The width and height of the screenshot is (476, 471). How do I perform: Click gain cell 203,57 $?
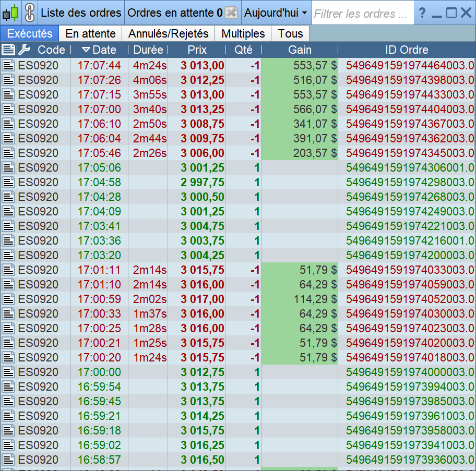pos(300,153)
